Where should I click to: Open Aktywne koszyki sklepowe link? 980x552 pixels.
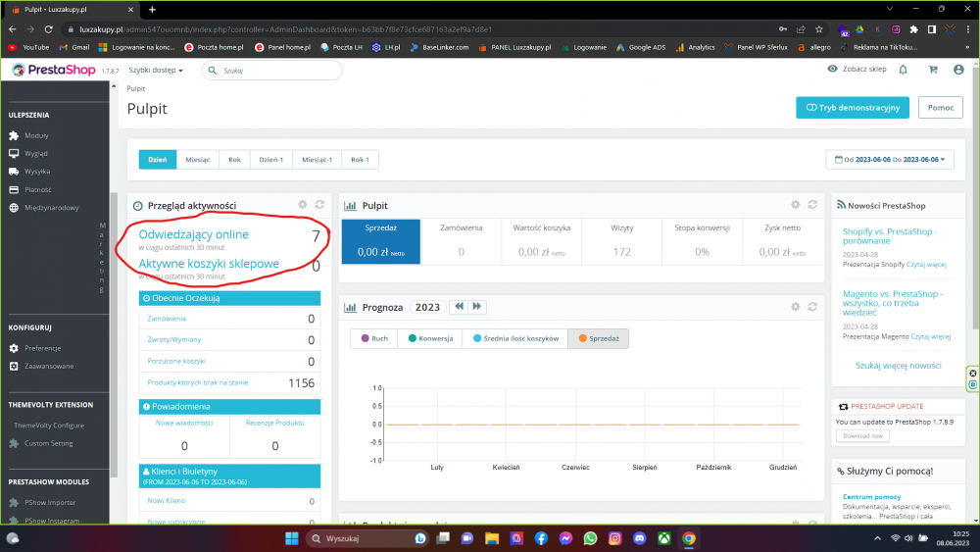click(209, 264)
